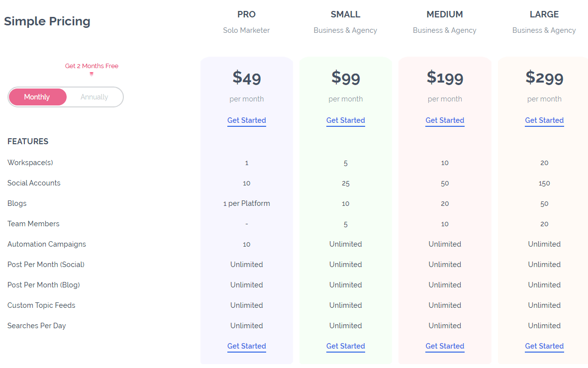588x368 pixels.
Task: Click the Workspace(s) feature row label
Action: point(30,163)
